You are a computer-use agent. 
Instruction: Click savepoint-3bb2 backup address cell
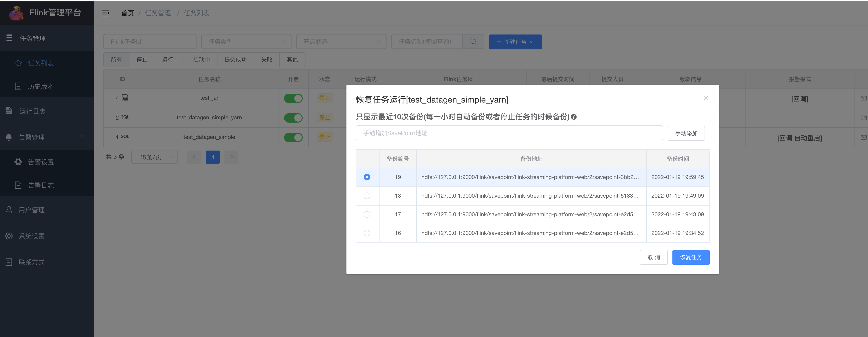tap(531, 177)
